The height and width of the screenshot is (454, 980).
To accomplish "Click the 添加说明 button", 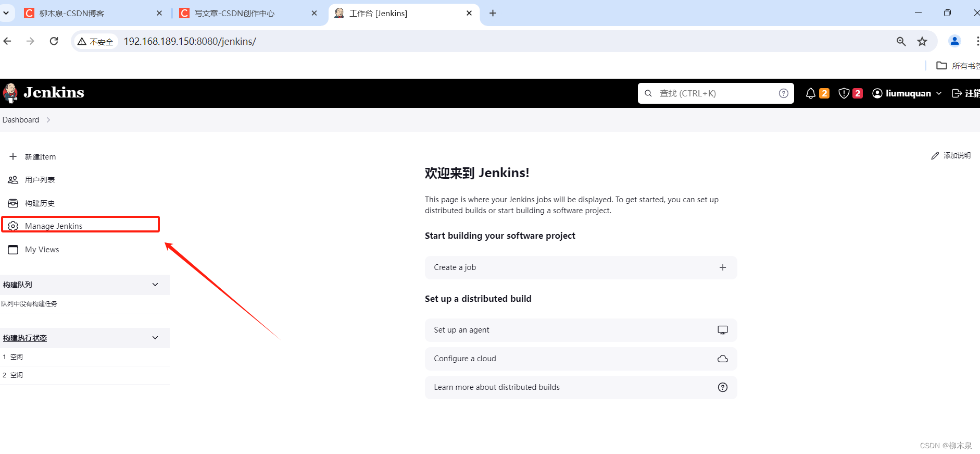I will click(951, 156).
